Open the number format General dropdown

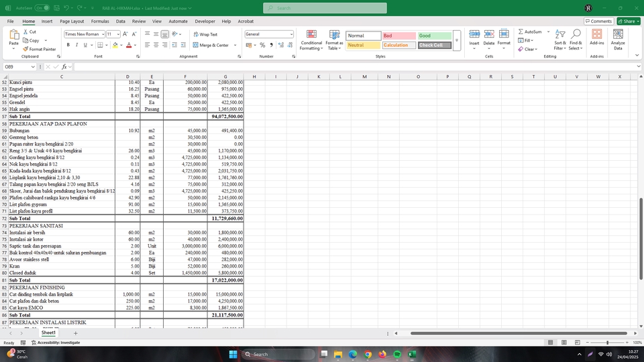click(291, 34)
